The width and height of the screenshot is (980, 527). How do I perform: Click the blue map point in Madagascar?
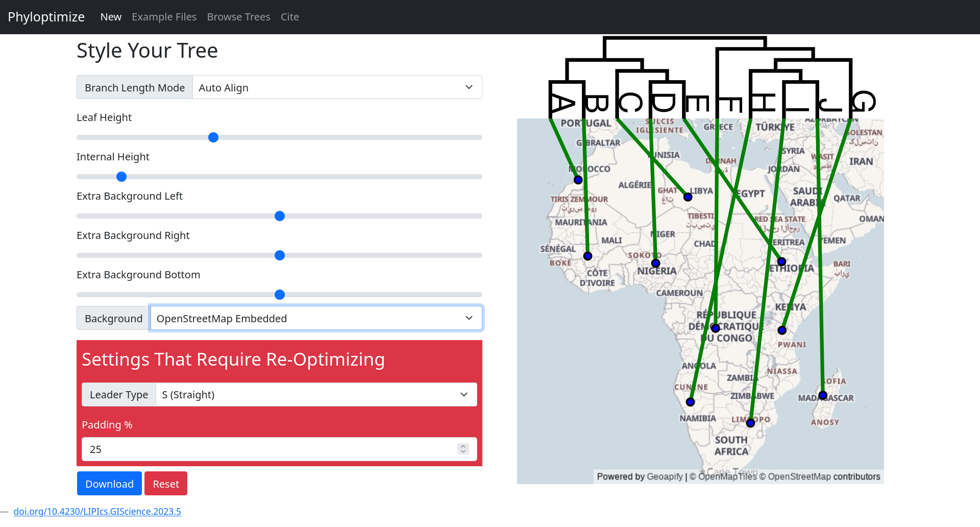click(823, 395)
